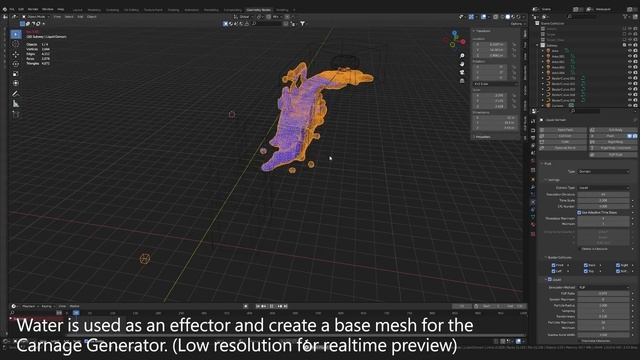This screenshot has height=360, width=640.
Task: Switch perspective/orthographic view gizmo
Action: pyautogui.click(x=462, y=80)
